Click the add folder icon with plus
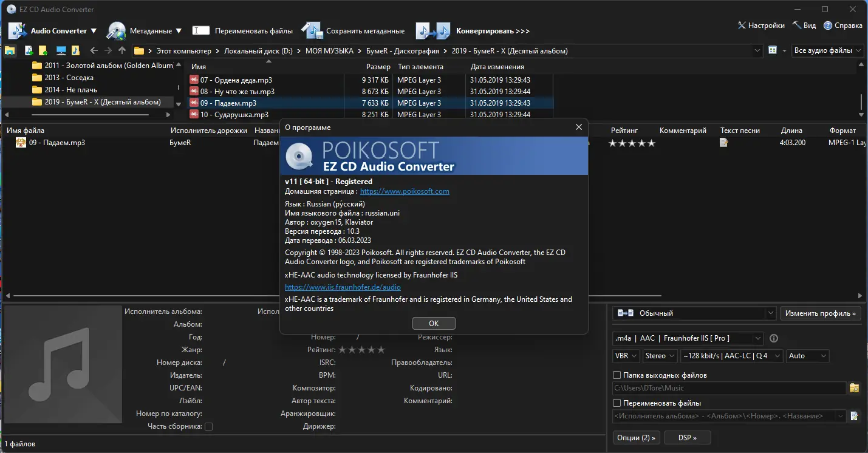The height and width of the screenshot is (453, 868). pyautogui.click(x=43, y=51)
